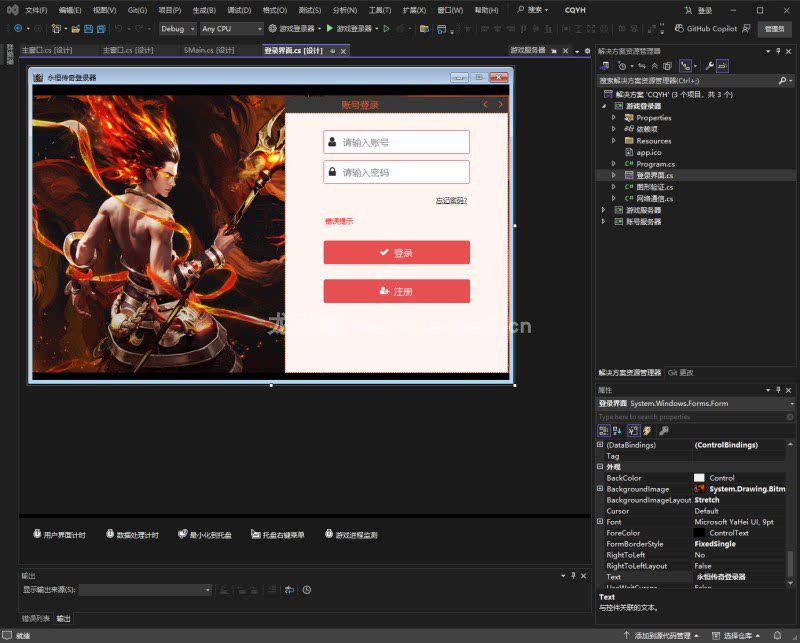Toggle the Categorized view button in Properties

[604, 430]
